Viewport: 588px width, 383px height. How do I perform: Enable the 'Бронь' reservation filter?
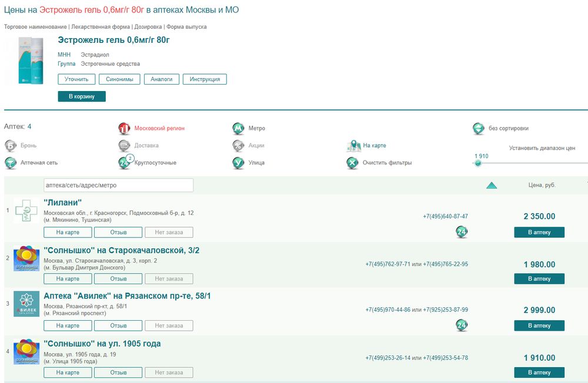pos(11,146)
